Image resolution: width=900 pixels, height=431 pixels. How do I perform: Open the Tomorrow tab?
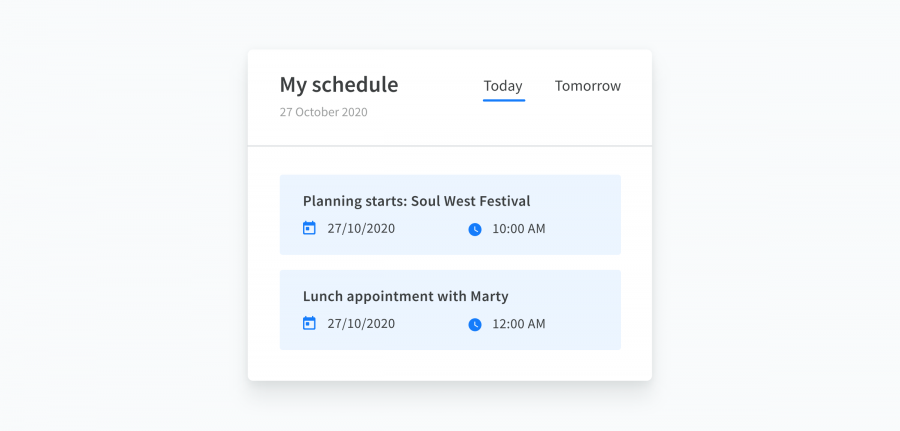(588, 86)
